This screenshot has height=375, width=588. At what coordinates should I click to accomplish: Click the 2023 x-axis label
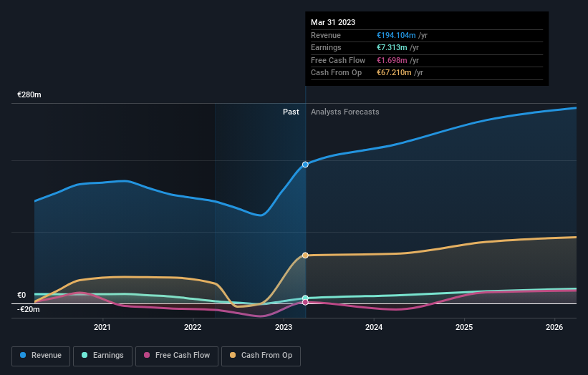point(284,327)
